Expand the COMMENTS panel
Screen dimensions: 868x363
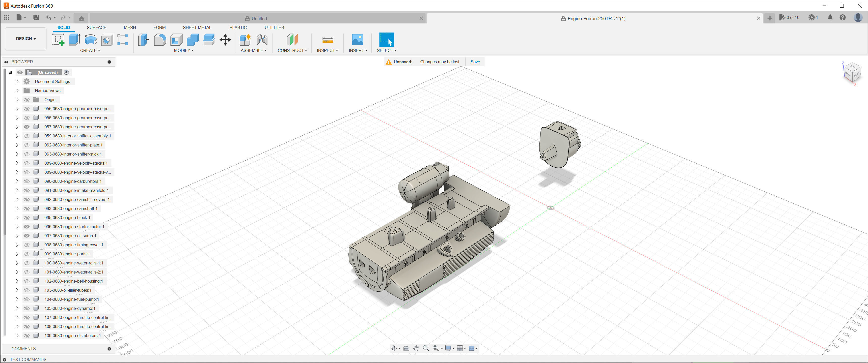(109, 349)
